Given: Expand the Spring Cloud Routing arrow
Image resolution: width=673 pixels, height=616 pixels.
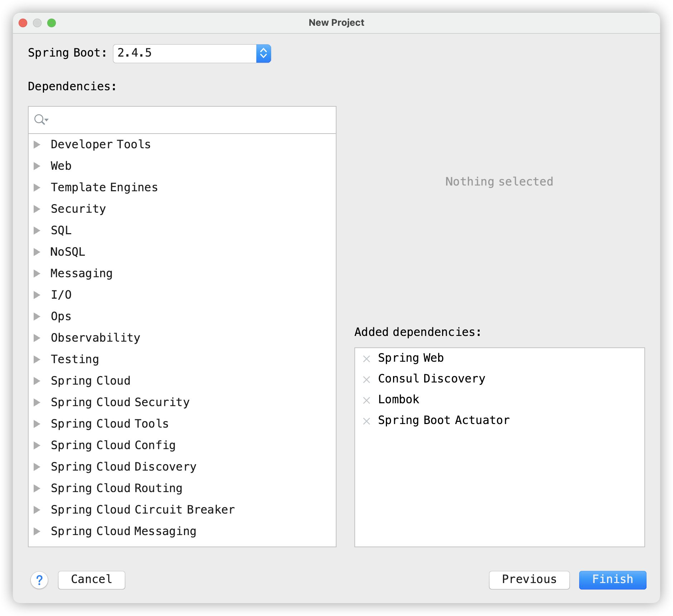Looking at the screenshot, I should click(x=37, y=488).
